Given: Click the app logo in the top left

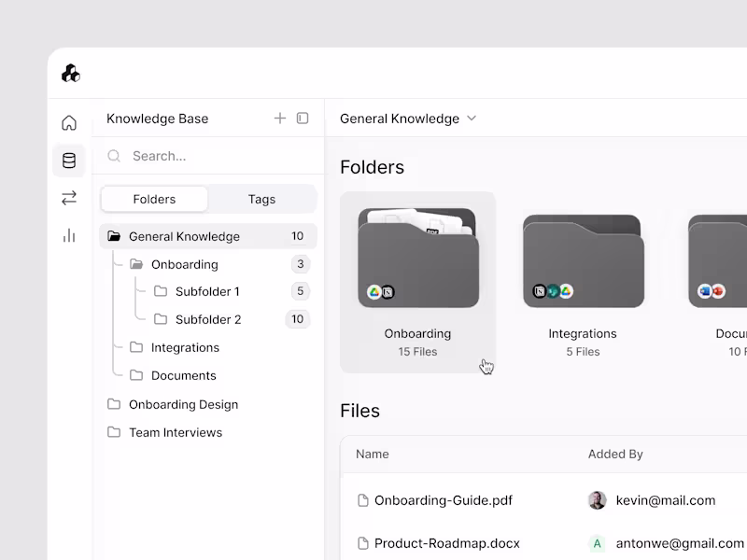Looking at the screenshot, I should click(70, 73).
